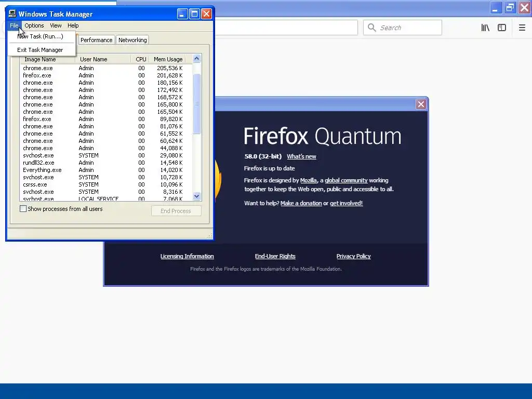
Task: Open End-User Rights link
Action: click(275, 256)
